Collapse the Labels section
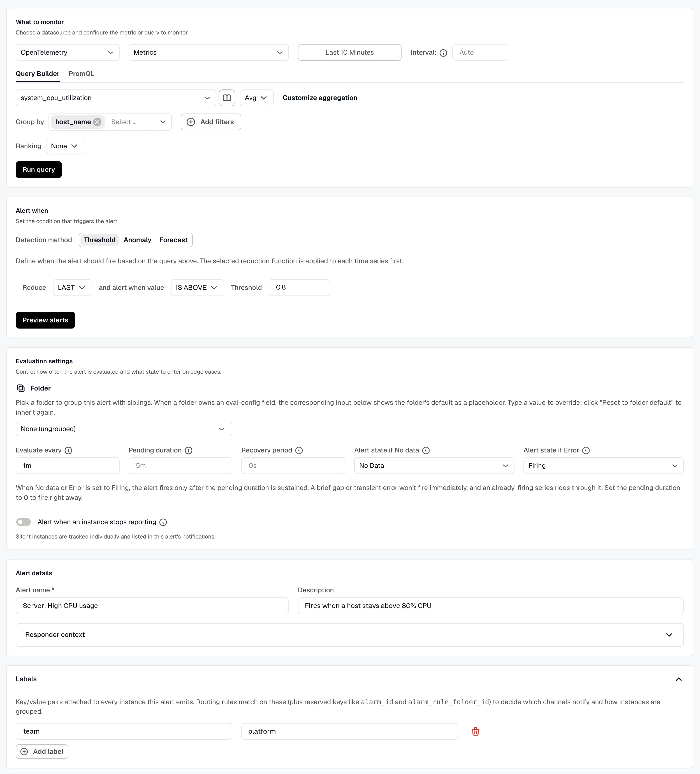Image resolution: width=700 pixels, height=774 pixels. [x=678, y=679]
